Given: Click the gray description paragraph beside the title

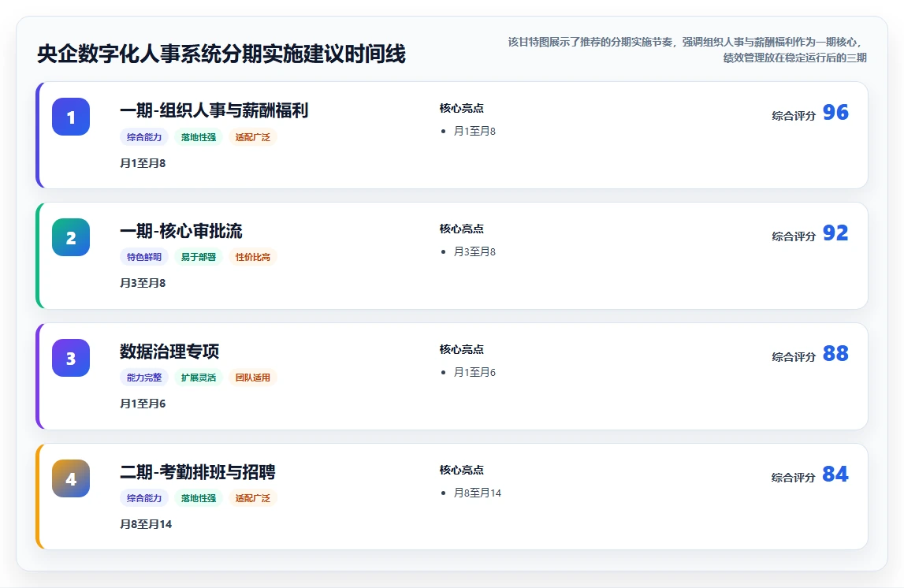Looking at the screenshot, I should [x=686, y=50].
